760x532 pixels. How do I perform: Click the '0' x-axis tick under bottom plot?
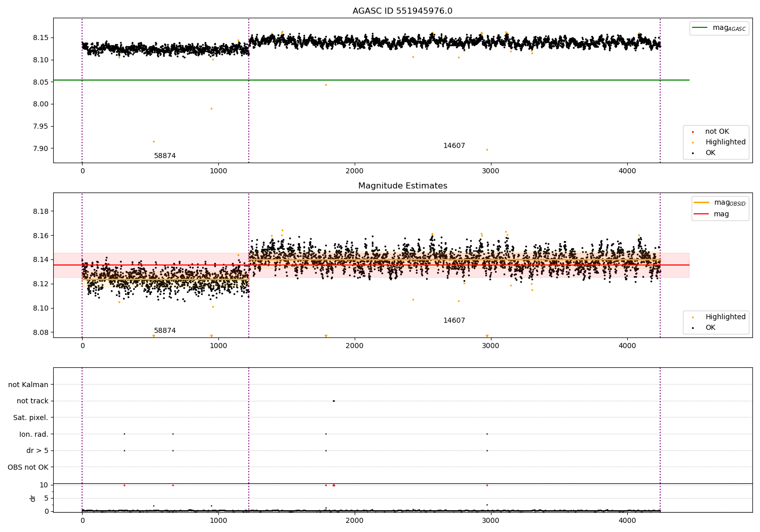(82, 521)
